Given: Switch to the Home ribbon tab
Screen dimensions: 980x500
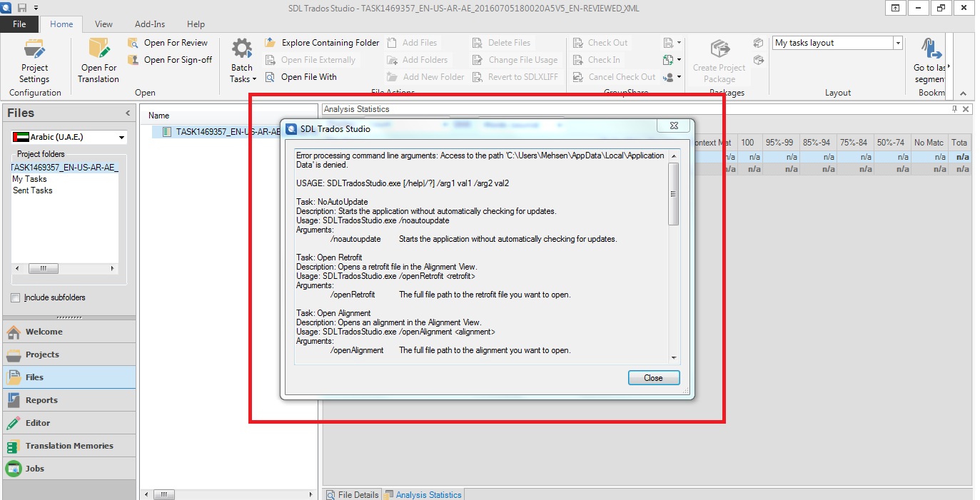Looking at the screenshot, I should click(x=61, y=24).
